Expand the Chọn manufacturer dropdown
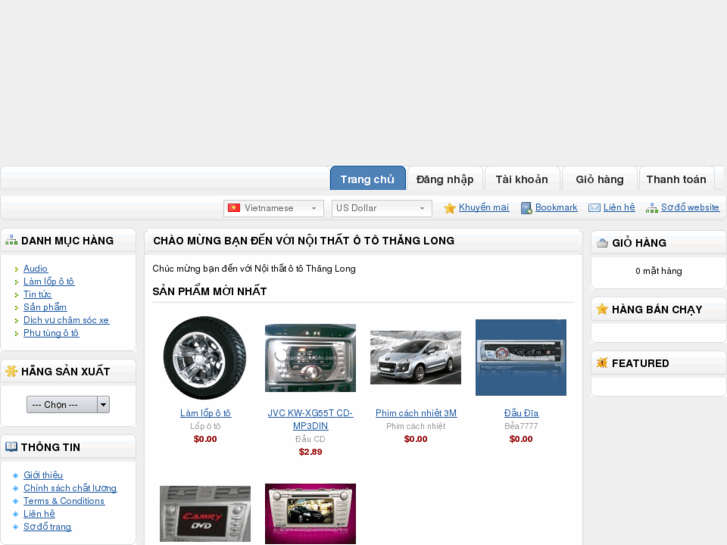 click(x=68, y=404)
